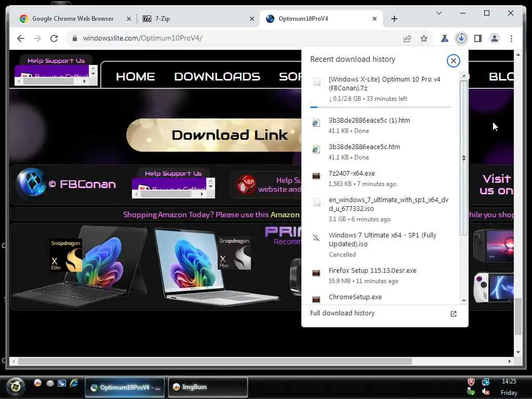Open Chrome three-dot menu

click(x=511, y=38)
